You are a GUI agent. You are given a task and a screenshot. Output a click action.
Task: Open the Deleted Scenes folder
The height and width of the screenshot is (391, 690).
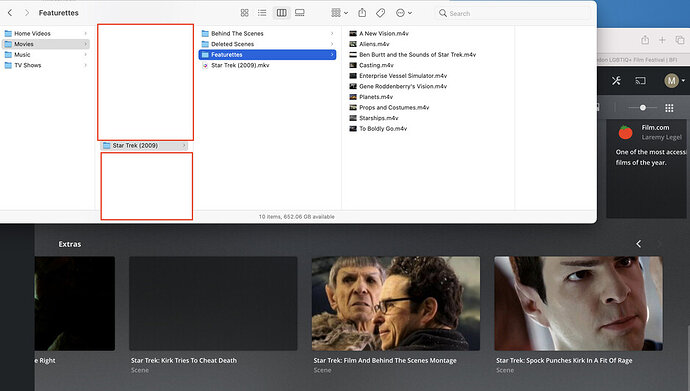268,44
